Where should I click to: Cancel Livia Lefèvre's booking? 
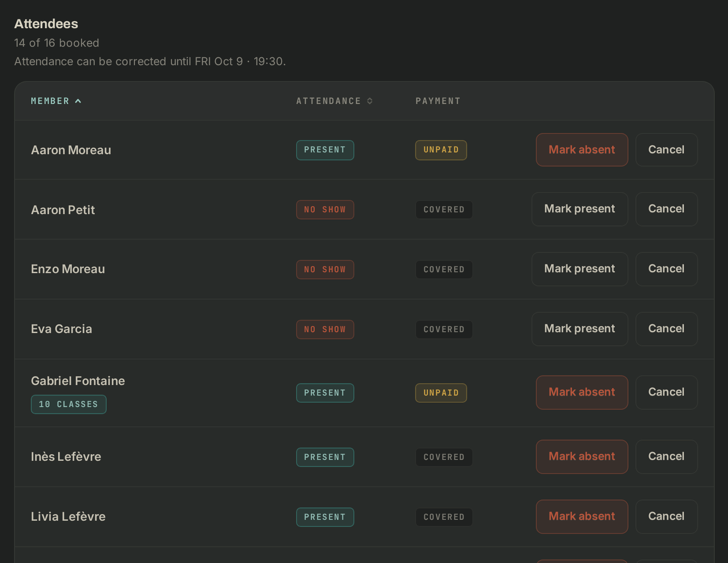tap(666, 517)
